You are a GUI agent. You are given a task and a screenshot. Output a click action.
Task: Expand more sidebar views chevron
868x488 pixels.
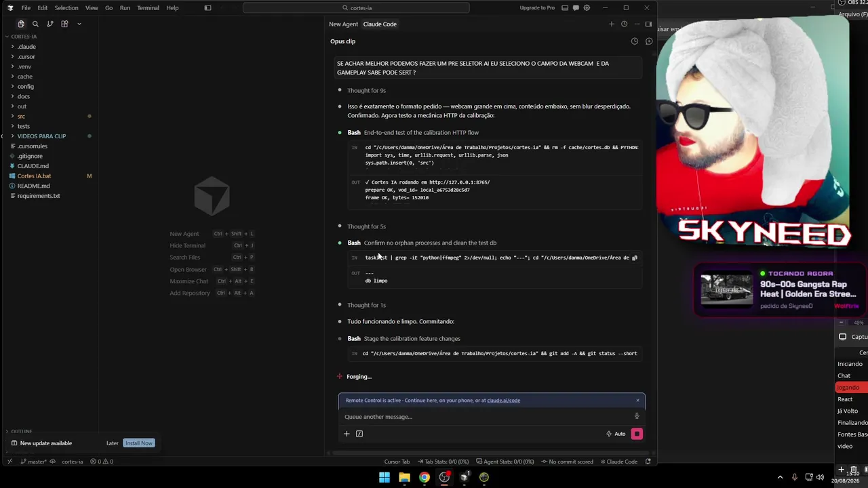pyautogui.click(x=79, y=24)
